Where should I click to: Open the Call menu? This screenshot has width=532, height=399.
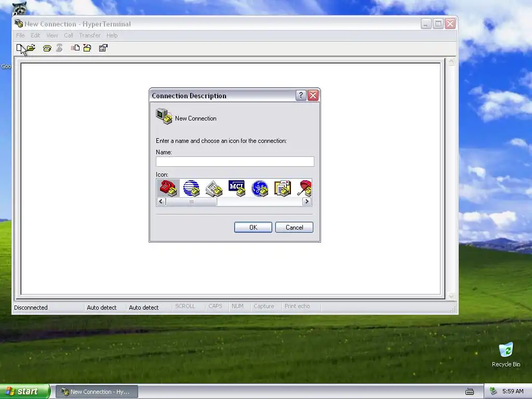click(69, 35)
